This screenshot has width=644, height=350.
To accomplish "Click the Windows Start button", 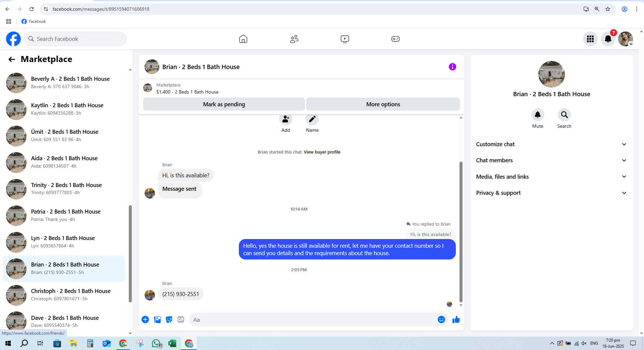I will [8, 343].
